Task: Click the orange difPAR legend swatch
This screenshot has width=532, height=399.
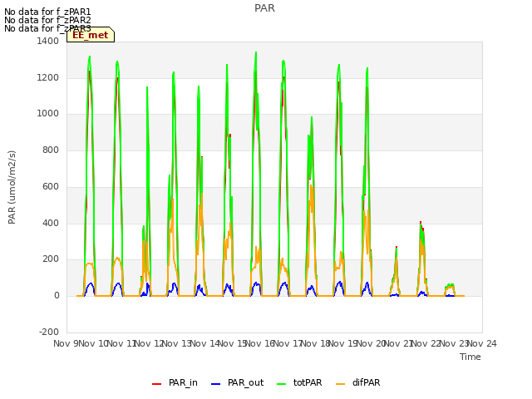Action: [340, 384]
